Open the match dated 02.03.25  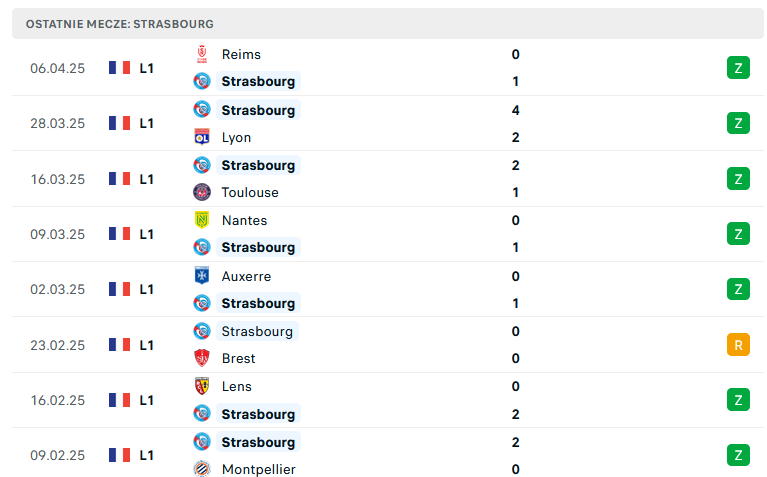tap(387, 289)
